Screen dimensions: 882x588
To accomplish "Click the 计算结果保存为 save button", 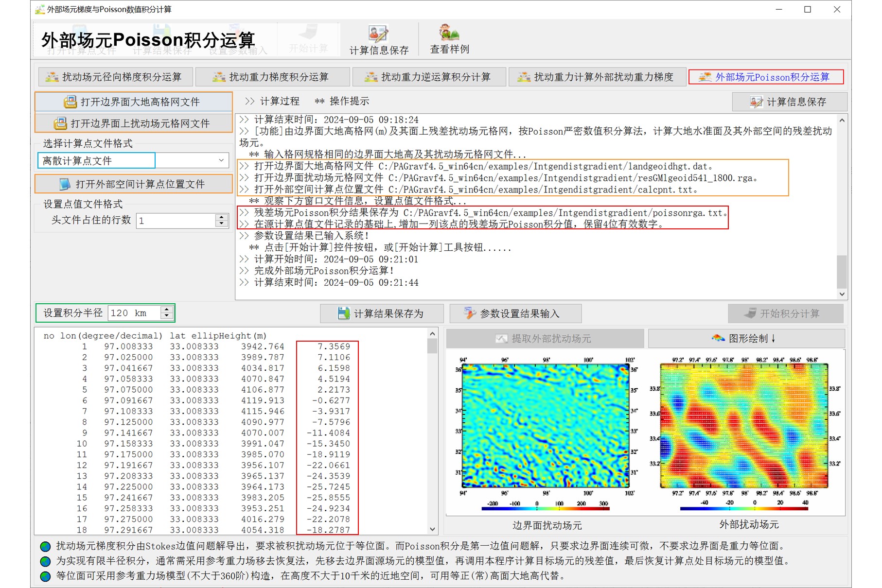I will click(x=382, y=313).
